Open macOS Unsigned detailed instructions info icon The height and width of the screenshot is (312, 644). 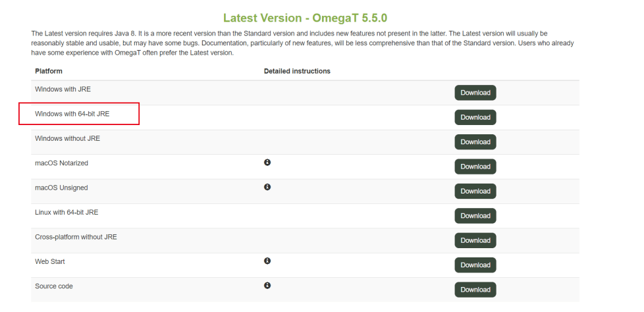click(x=267, y=187)
